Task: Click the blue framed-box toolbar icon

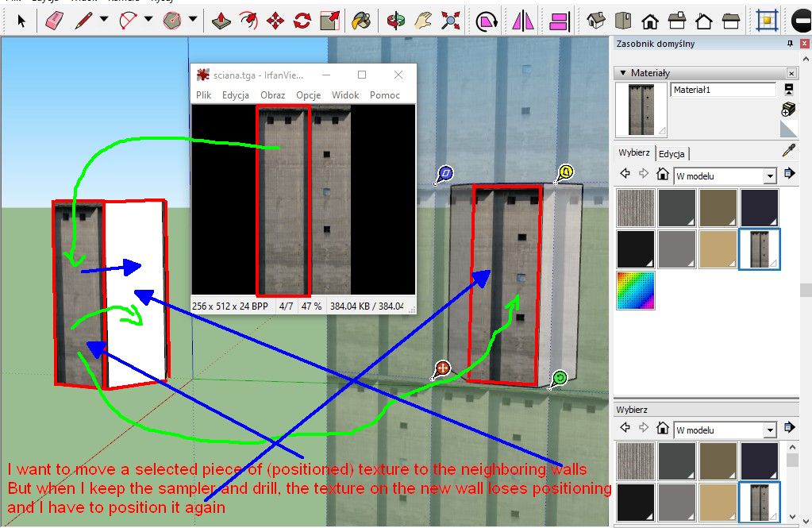Action: coord(767,21)
